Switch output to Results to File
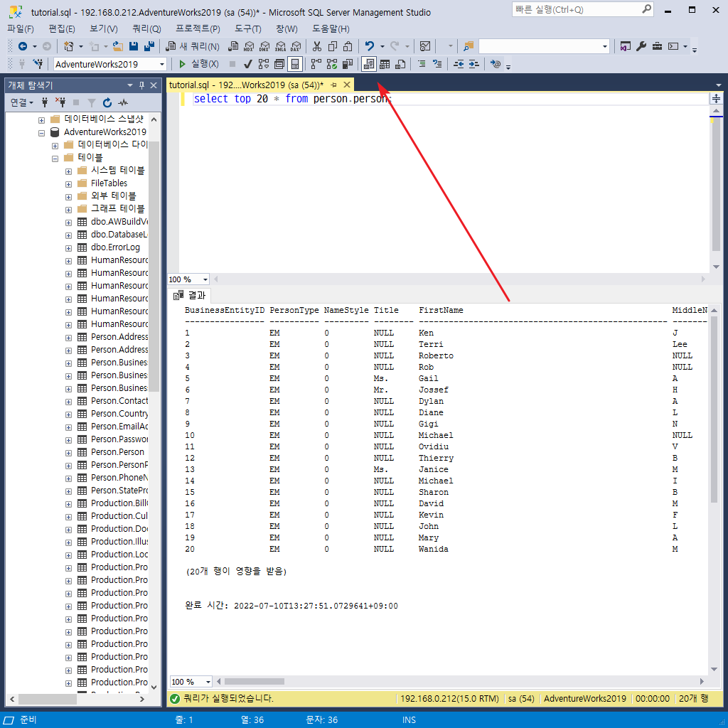This screenshot has height=728, width=728. coord(401,64)
